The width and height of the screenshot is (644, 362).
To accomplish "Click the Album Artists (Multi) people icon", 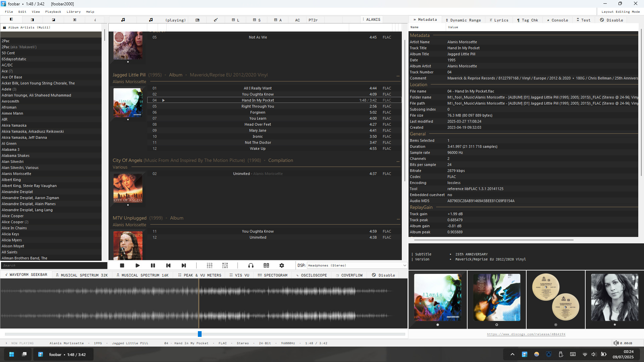I will (5, 27).
